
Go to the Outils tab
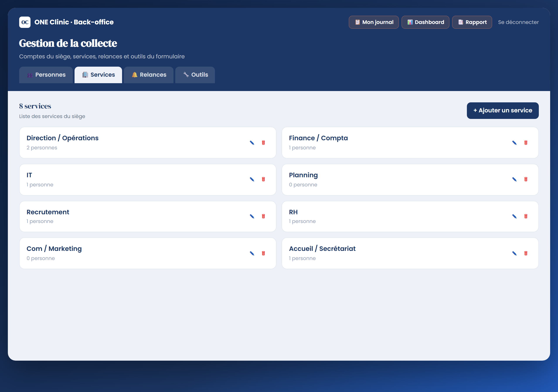click(195, 75)
